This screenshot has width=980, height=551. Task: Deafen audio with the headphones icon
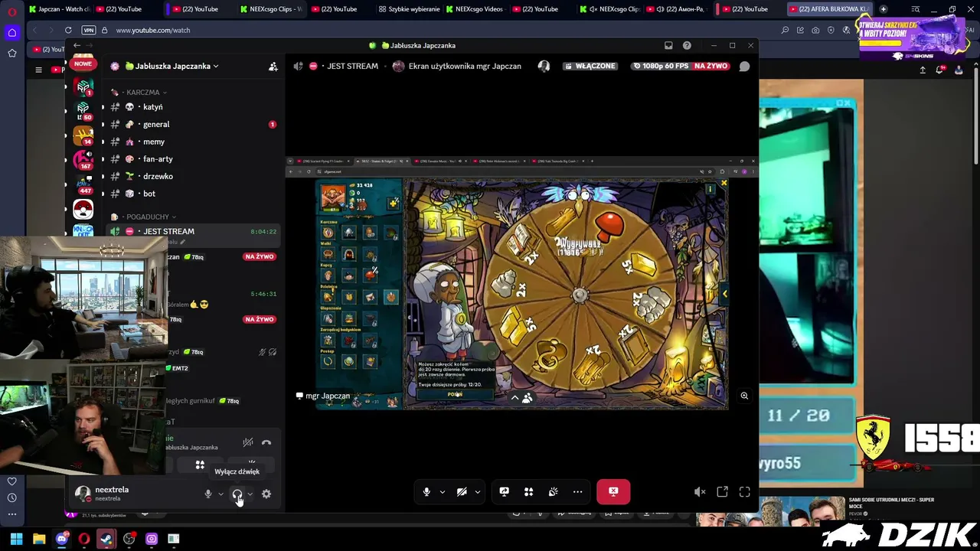coord(237,494)
